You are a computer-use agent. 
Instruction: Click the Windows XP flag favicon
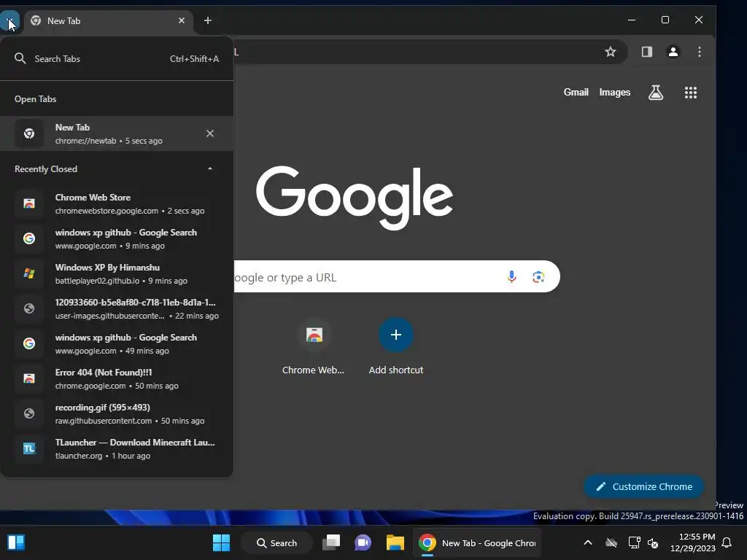pos(29,274)
